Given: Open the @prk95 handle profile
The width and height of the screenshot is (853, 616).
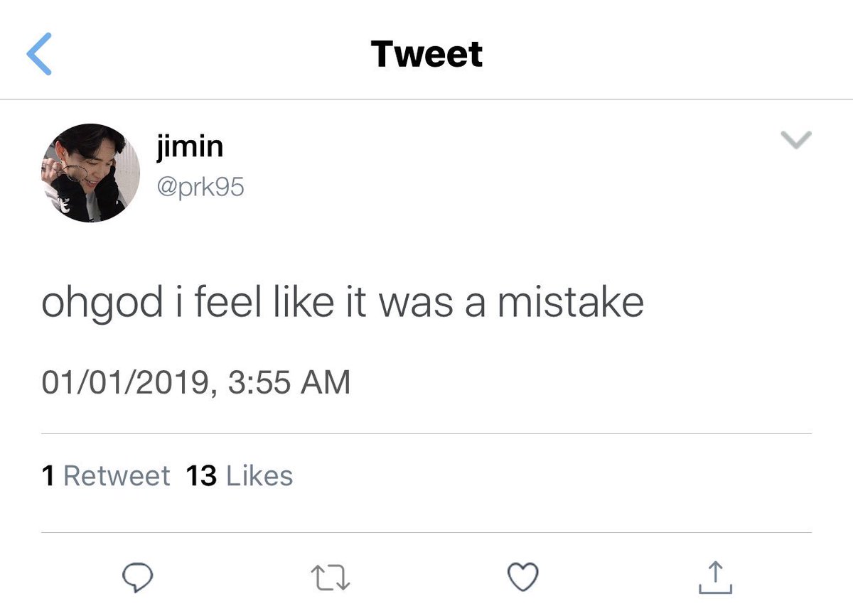Looking at the screenshot, I should click(x=199, y=188).
